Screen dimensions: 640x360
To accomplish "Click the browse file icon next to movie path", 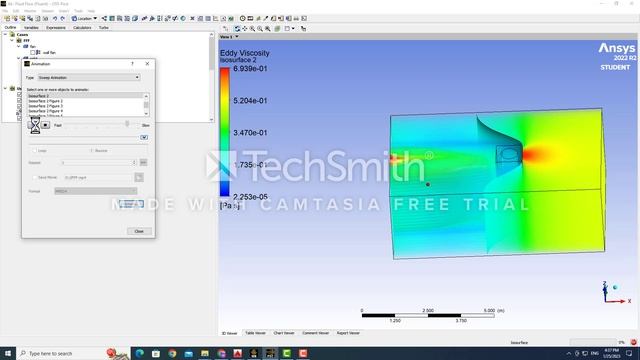I will click(139, 177).
